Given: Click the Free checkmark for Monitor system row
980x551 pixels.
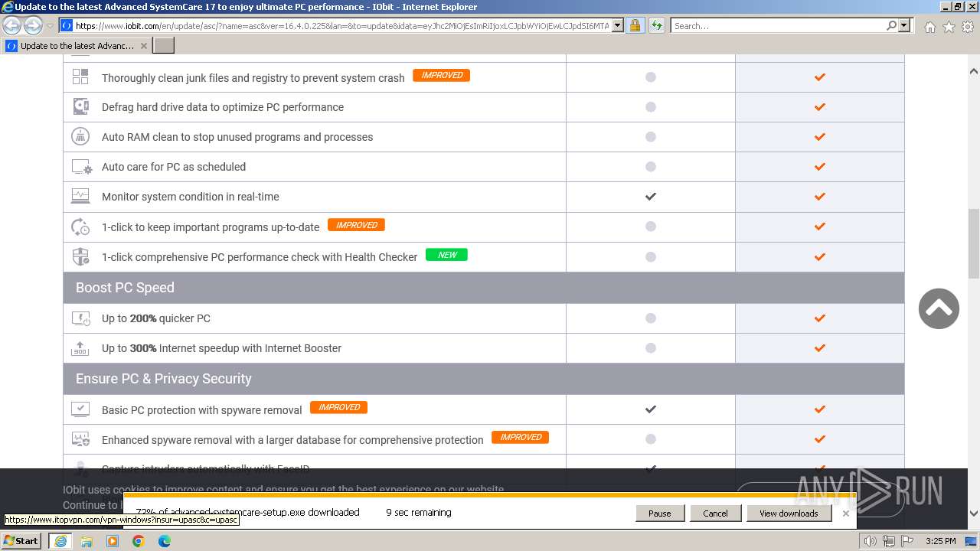Looking at the screenshot, I should (x=650, y=197).
